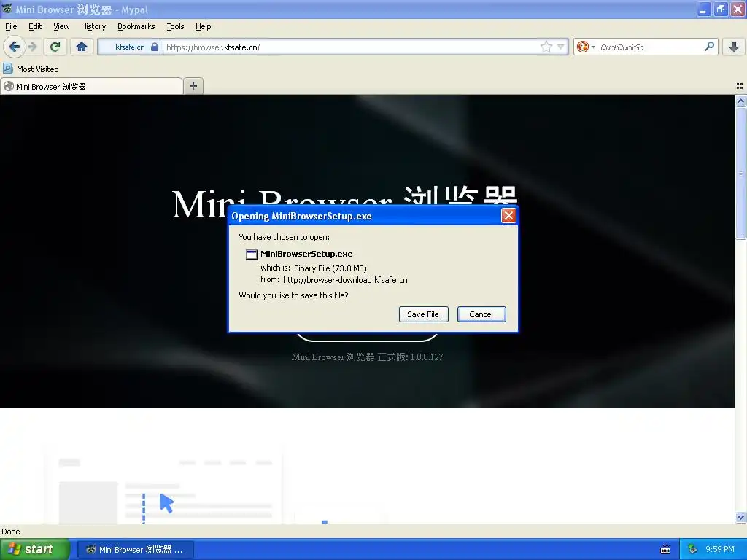
Task: Open the Bookmarks menu
Action: [136, 26]
